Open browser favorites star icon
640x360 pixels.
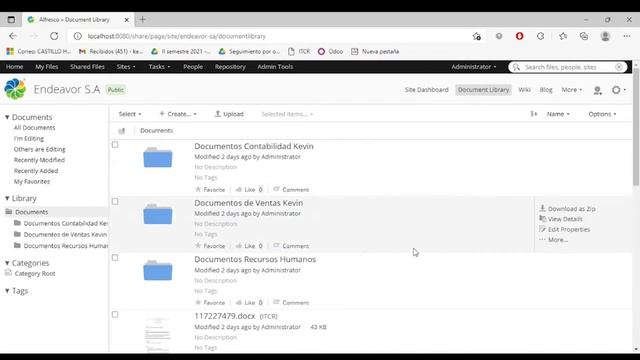563,36
